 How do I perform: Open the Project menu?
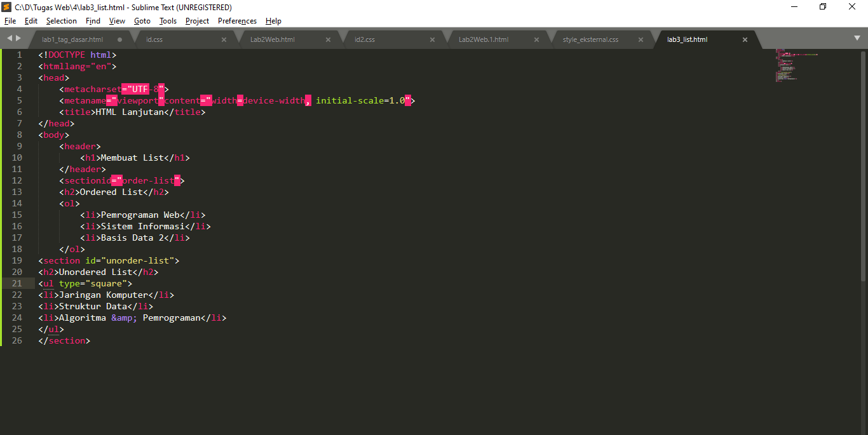click(x=197, y=21)
